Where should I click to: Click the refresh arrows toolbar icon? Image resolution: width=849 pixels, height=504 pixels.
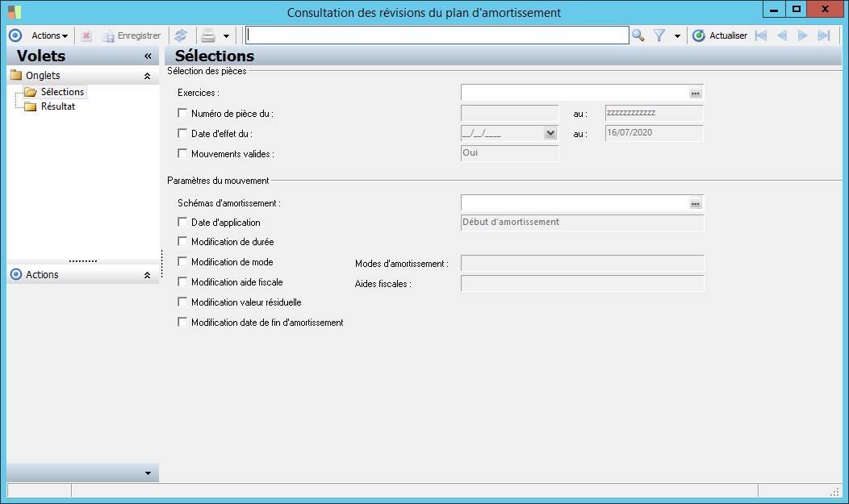181,35
